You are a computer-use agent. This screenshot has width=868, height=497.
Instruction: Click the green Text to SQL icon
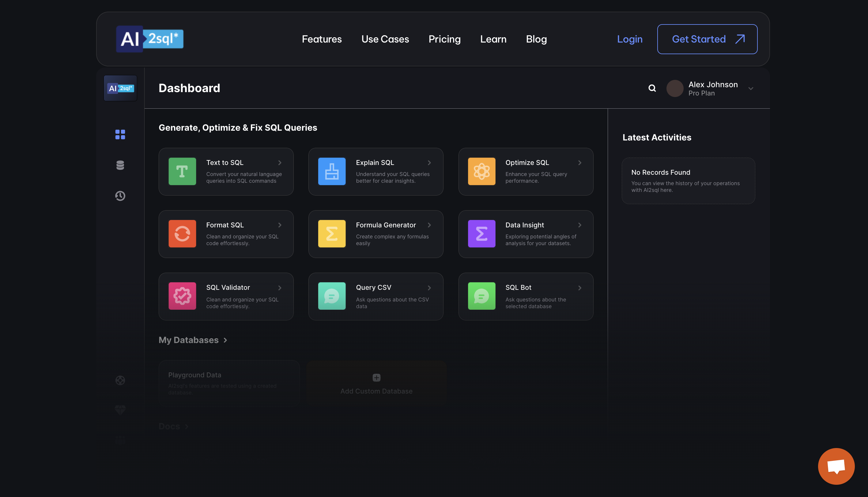pos(182,171)
